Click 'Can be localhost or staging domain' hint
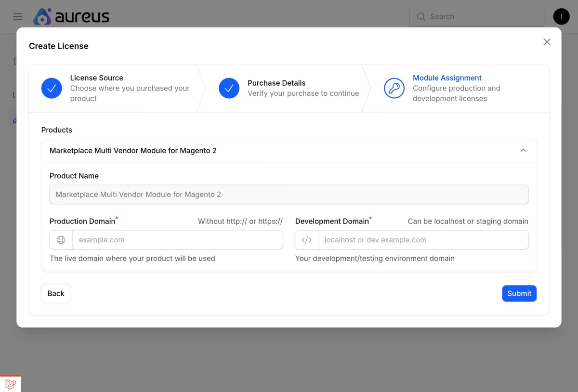578x392 pixels. (468, 222)
